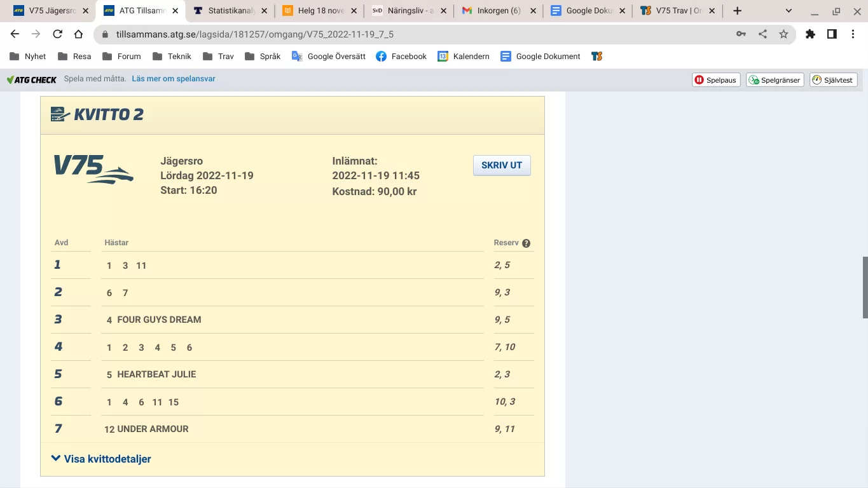Open the extensions puzzle icon
Screen dimensions: 868x488
pos(810,34)
